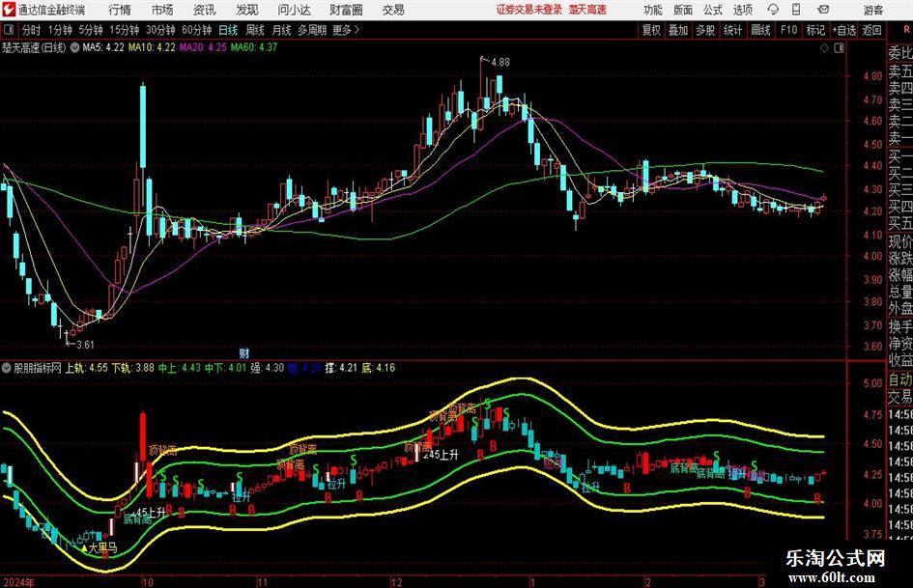
Task: Click the MA20: 4.25 indicator label
Action: click(203, 47)
